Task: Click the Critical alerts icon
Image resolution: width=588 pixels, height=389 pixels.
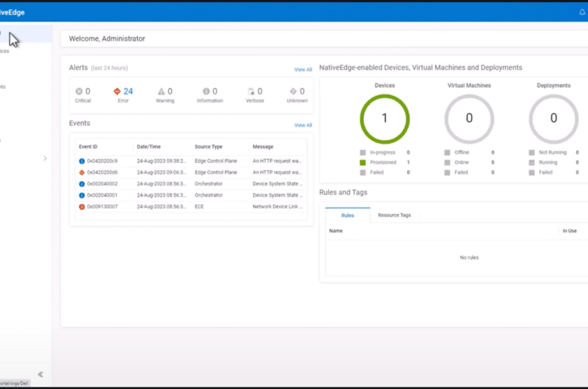Action: coord(78,91)
